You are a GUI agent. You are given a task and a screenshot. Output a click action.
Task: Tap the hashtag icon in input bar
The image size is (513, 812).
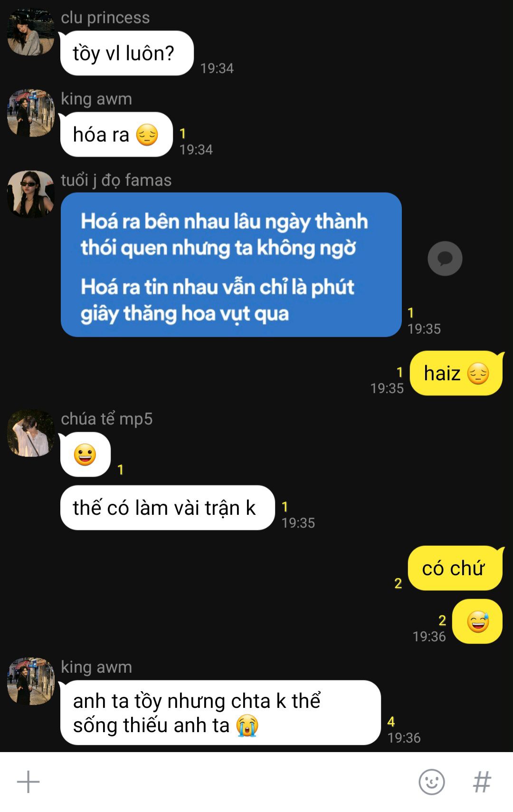click(x=482, y=782)
